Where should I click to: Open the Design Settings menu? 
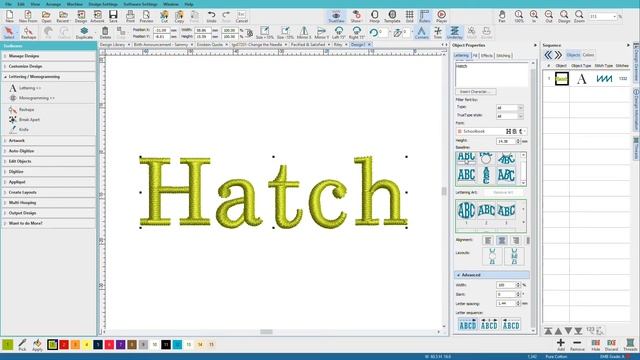pyautogui.click(x=103, y=4)
